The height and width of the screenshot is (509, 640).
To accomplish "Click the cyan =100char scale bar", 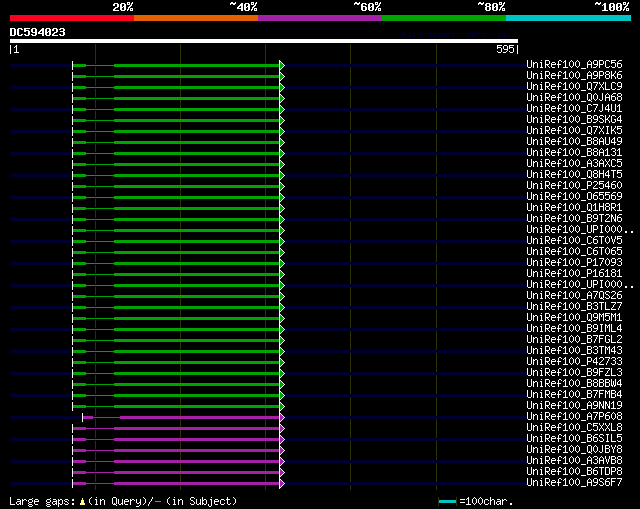I will [x=447, y=501].
